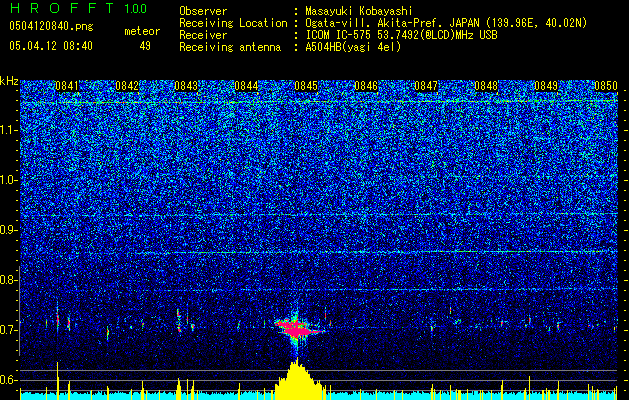629x400 pixels.
Task: Click the date 05.04.12 08:40
Action: click(51, 46)
